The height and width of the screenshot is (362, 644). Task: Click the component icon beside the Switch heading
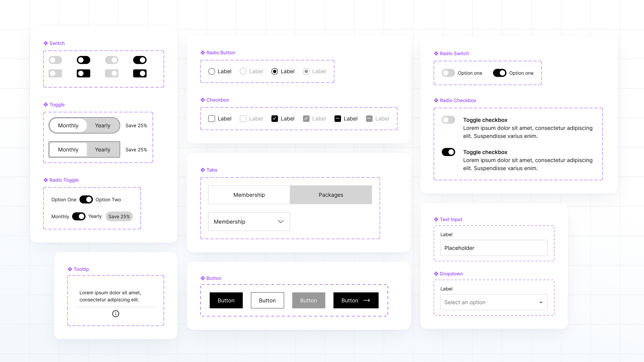(x=46, y=43)
